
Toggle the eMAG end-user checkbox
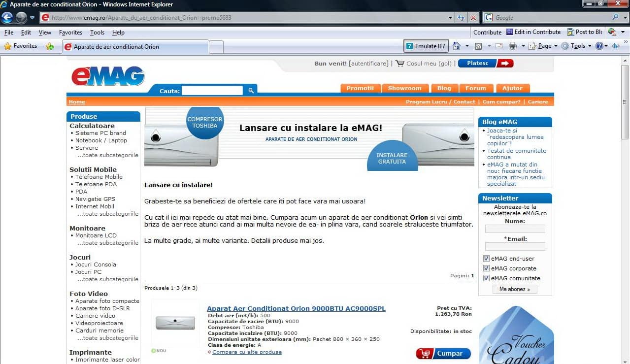pyautogui.click(x=486, y=259)
